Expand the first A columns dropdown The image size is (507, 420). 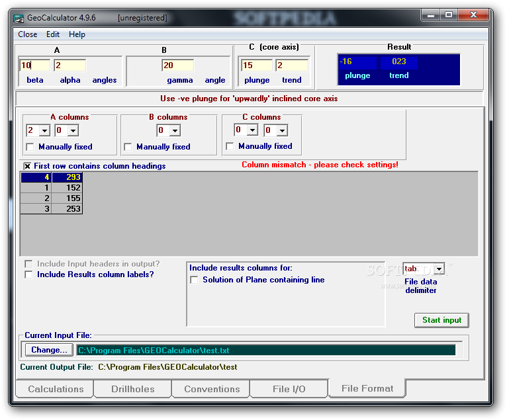point(44,130)
